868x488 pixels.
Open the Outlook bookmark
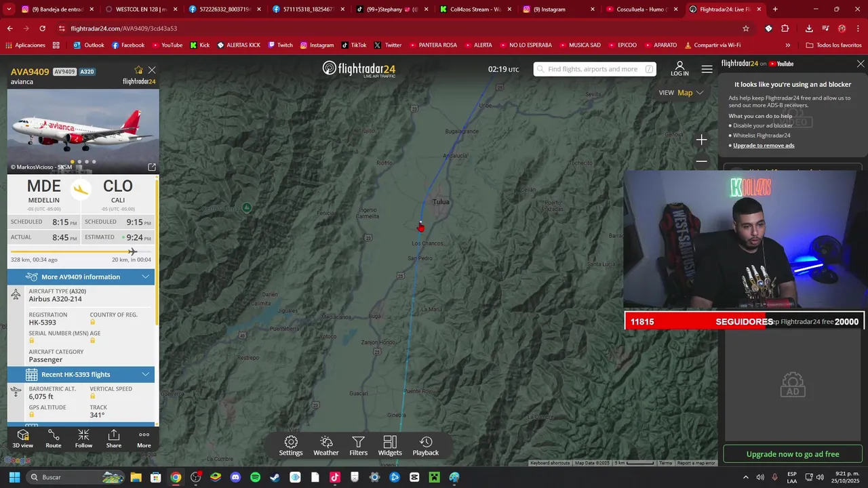click(89, 45)
